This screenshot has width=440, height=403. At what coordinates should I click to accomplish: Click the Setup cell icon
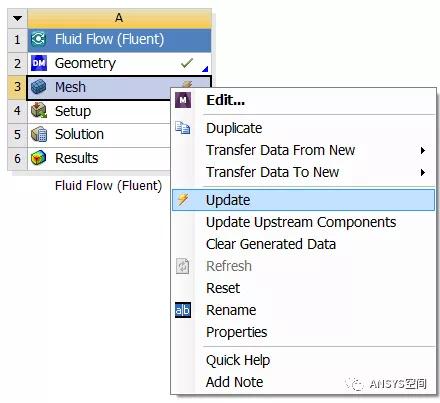click(39, 111)
